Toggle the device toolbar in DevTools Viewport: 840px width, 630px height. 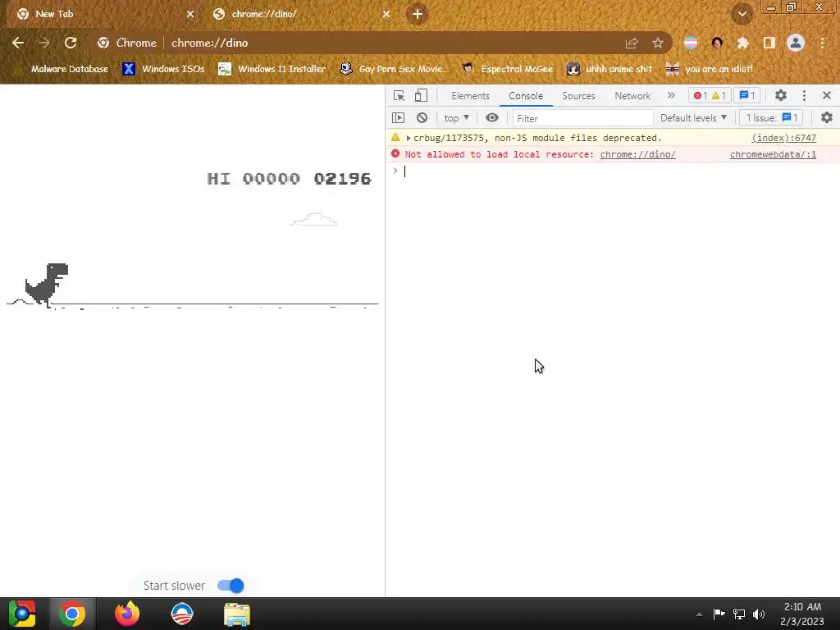click(x=421, y=95)
